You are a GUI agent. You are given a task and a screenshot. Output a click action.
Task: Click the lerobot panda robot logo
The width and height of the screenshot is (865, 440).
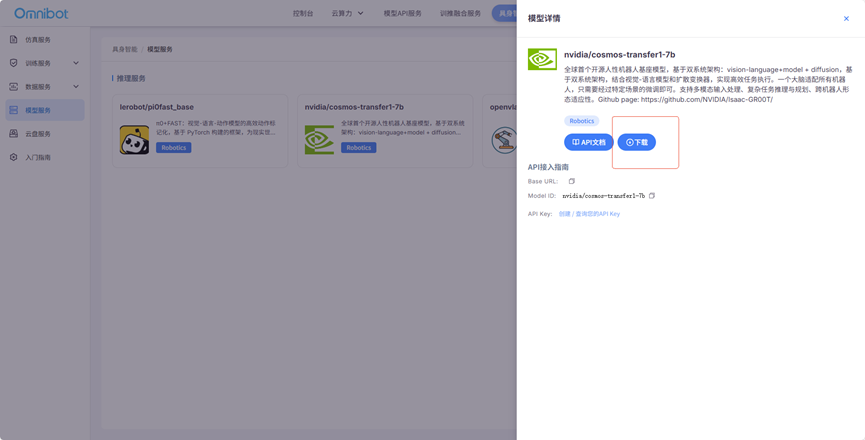click(x=135, y=139)
